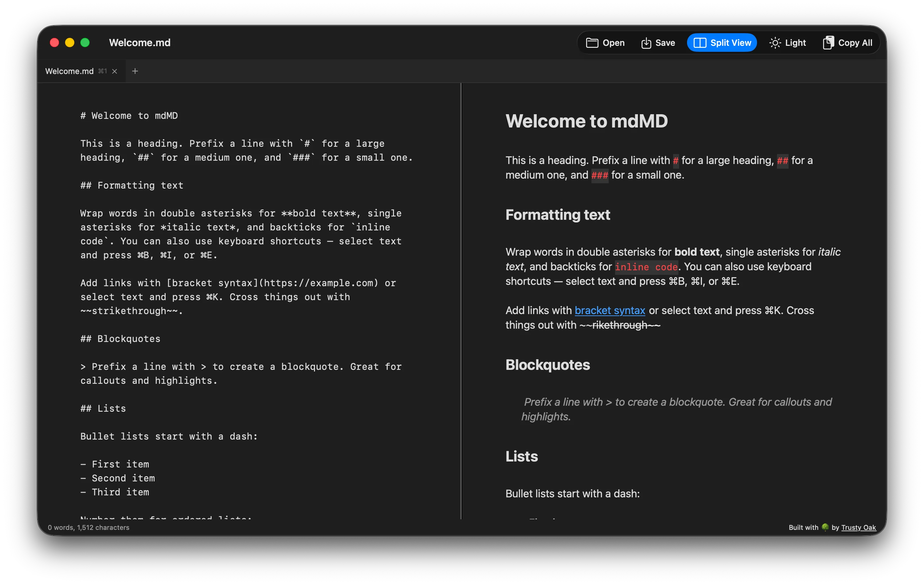Select the Welcome.md tab
Image resolution: width=924 pixels, height=585 pixels.
pyautogui.click(x=69, y=71)
